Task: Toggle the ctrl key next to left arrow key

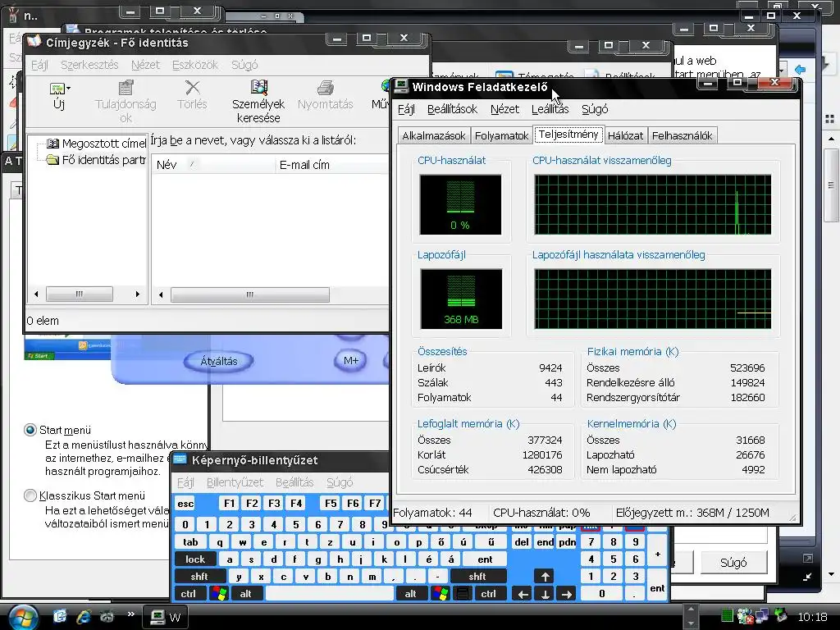Action: 488,594
